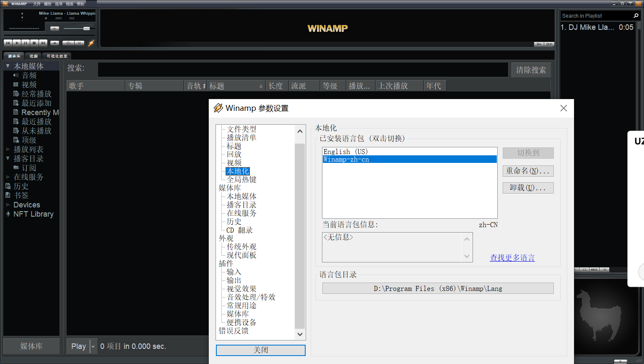Select the Winamp-zh-cn language pack
Image resolution: width=644 pixels, height=364 pixels.
tap(410, 159)
